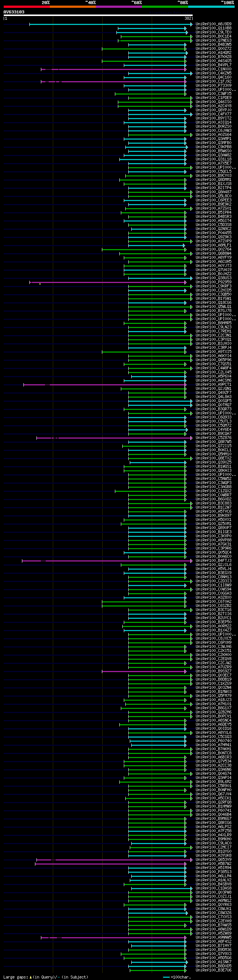Select the UniRef100_B7KHZ8 label

[213, 57]
